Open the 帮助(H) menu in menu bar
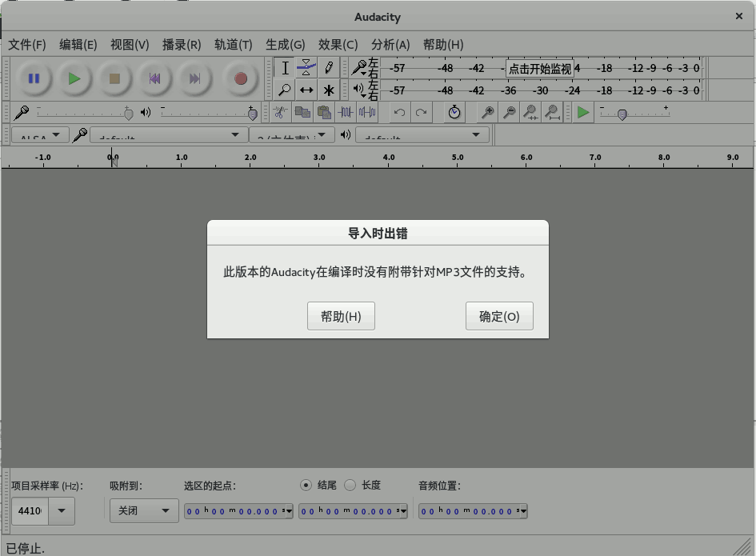Screen dimensions: 756x556 [x=443, y=45]
